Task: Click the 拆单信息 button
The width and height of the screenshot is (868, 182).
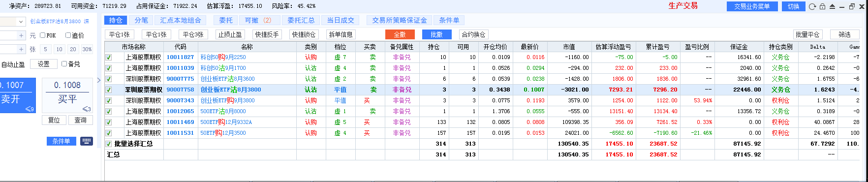Action: tap(341, 34)
